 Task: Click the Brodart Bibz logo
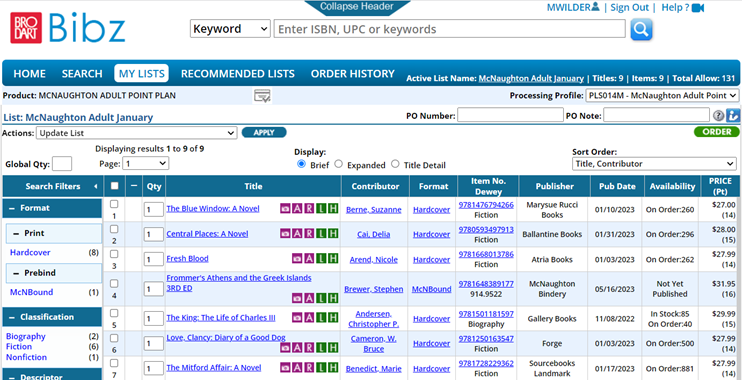coord(68,28)
